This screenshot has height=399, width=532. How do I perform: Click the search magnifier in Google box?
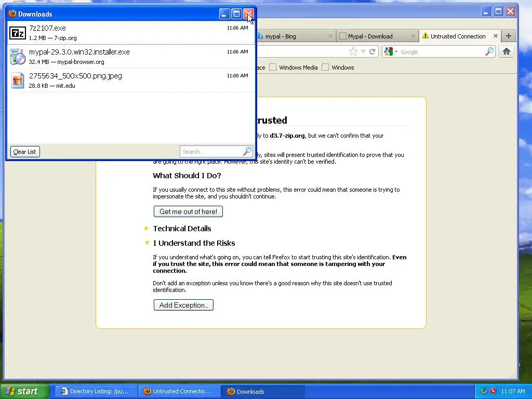pyautogui.click(x=489, y=51)
